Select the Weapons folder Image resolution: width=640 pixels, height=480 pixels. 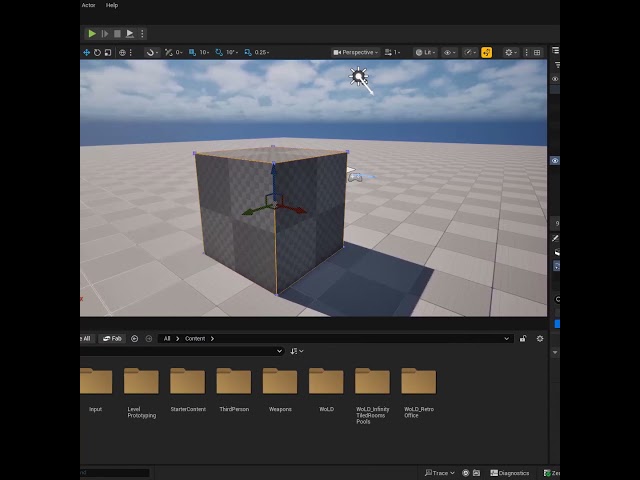click(280, 389)
